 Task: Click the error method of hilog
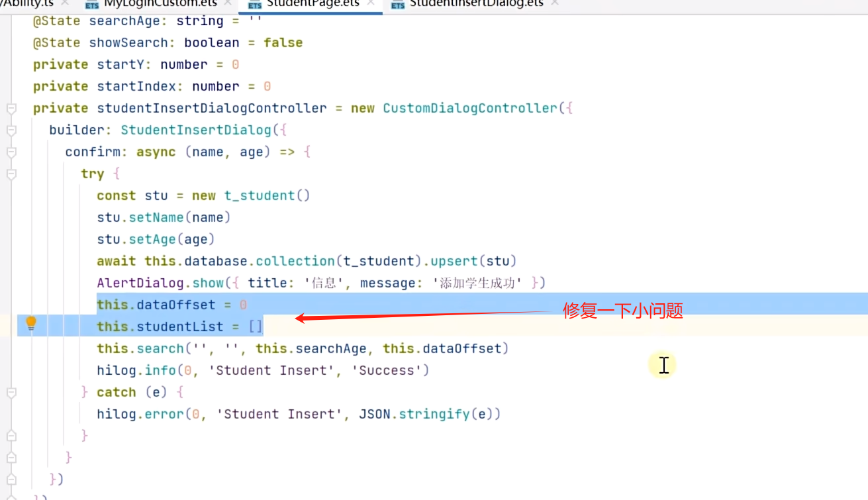(164, 414)
